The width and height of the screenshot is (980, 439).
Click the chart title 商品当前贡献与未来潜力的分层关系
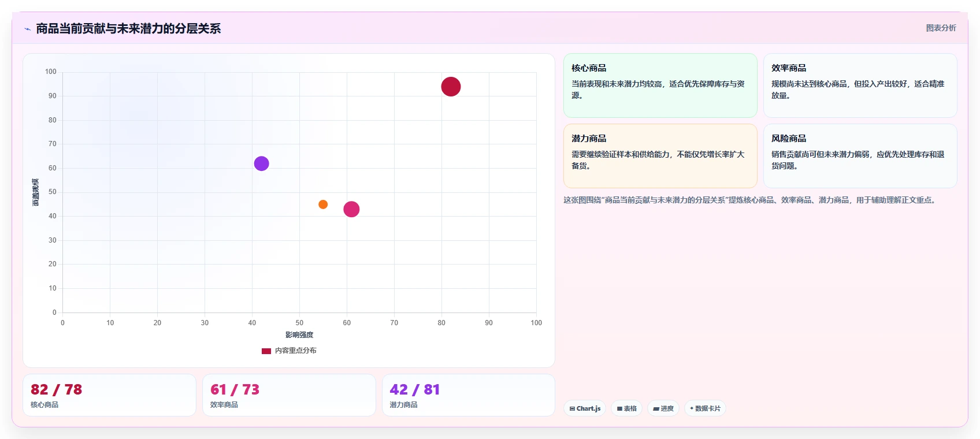[128, 28]
